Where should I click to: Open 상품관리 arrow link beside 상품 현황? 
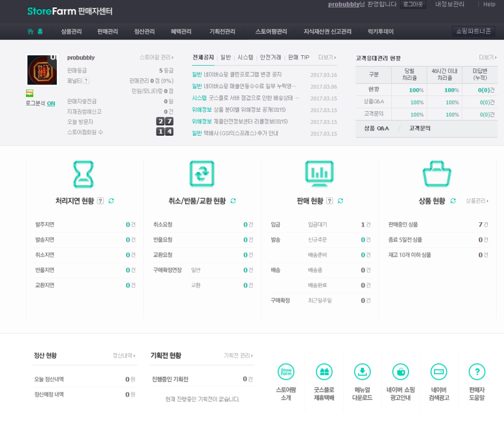pyautogui.click(x=477, y=201)
